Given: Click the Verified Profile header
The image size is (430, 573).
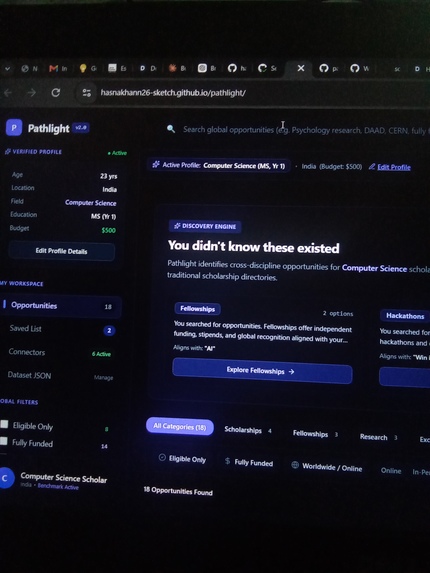Looking at the screenshot, I should tap(33, 151).
